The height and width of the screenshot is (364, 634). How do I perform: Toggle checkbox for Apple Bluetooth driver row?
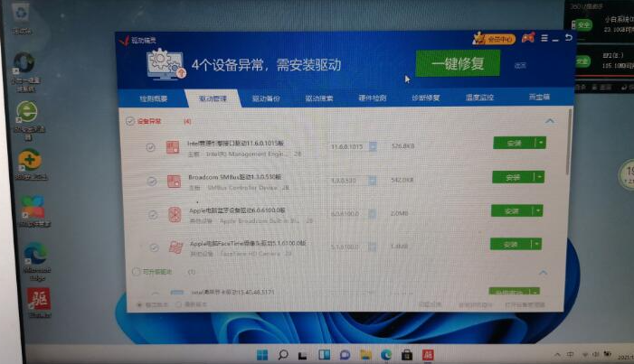(x=152, y=214)
